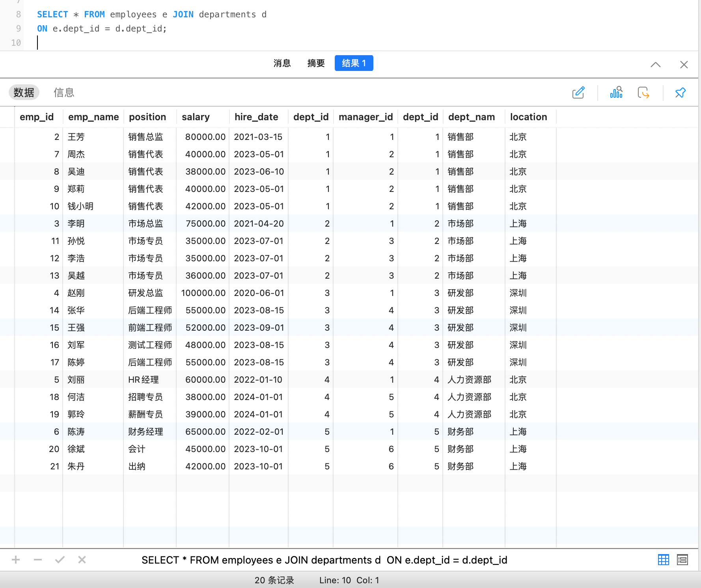The width and height of the screenshot is (701, 588).
Task: Select hire date 2020-06-01
Action: click(259, 293)
